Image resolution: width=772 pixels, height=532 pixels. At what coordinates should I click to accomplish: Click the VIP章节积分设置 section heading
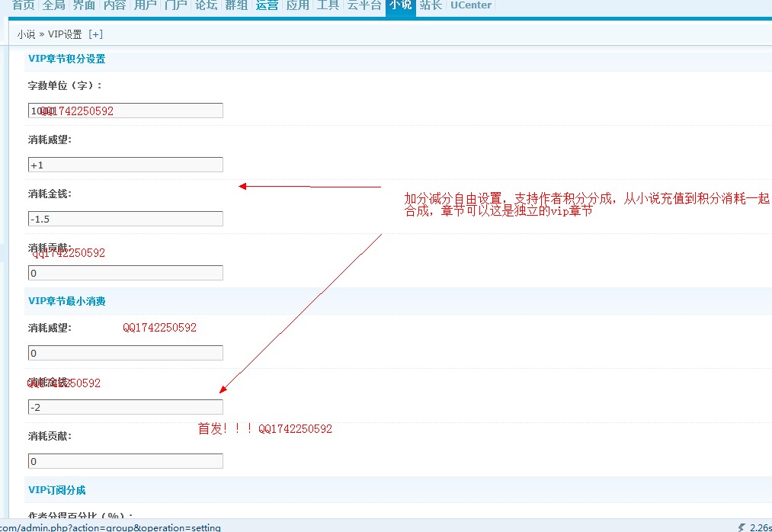click(67, 59)
